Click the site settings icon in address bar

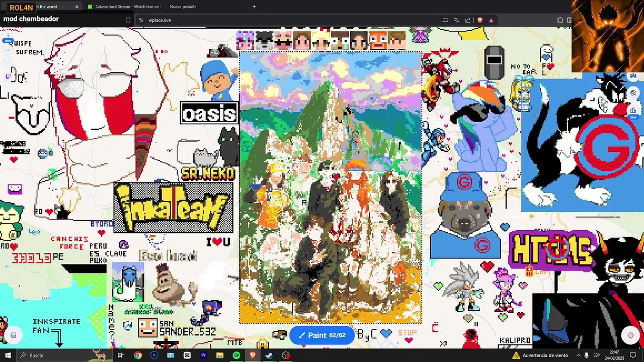coord(141,20)
